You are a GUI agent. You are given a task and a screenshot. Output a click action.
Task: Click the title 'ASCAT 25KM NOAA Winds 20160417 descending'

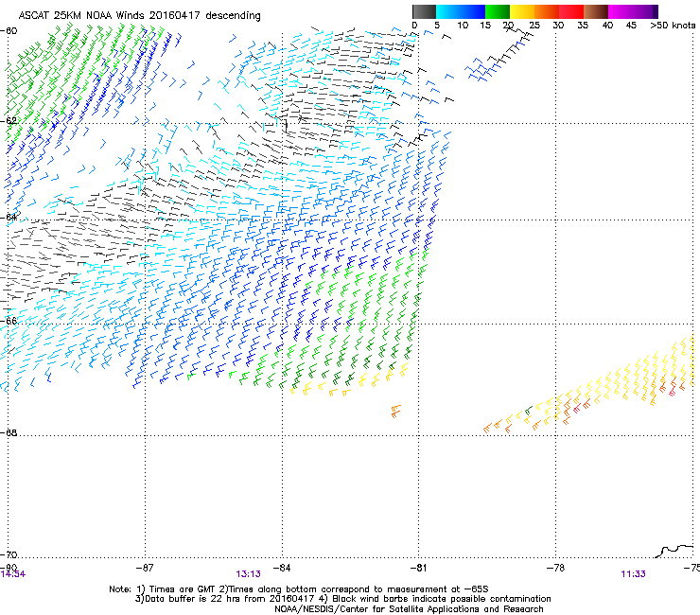pos(139,16)
